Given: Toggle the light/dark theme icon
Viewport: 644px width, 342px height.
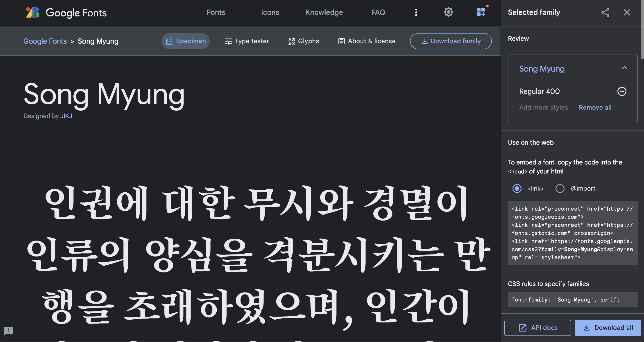Looking at the screenshot, I should (x=448, y=12).
